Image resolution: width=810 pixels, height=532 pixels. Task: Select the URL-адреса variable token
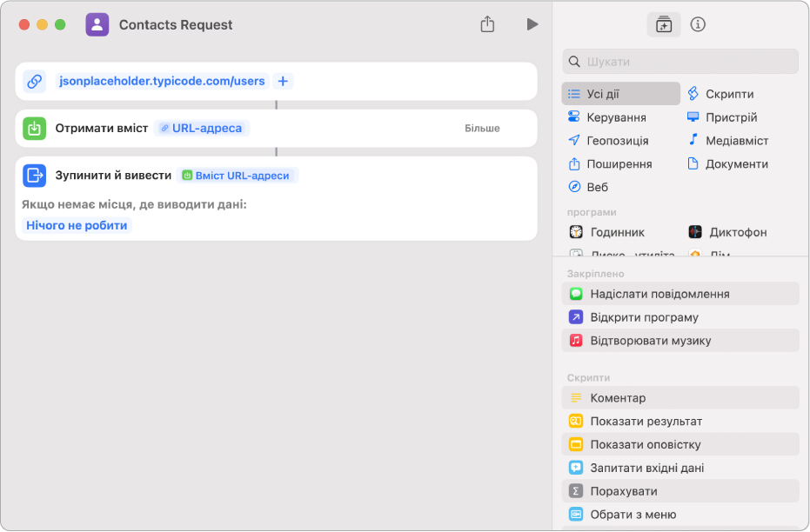[202, 128]
